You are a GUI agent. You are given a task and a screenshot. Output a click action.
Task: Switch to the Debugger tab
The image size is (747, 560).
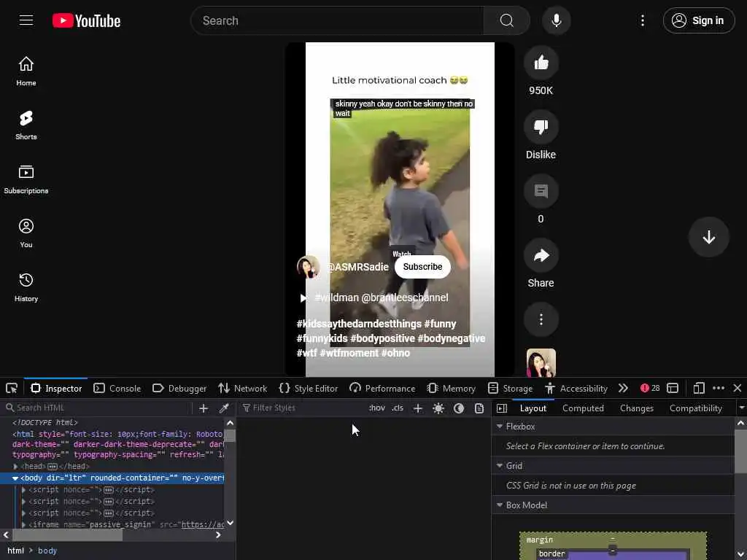[x=179, y=388]
